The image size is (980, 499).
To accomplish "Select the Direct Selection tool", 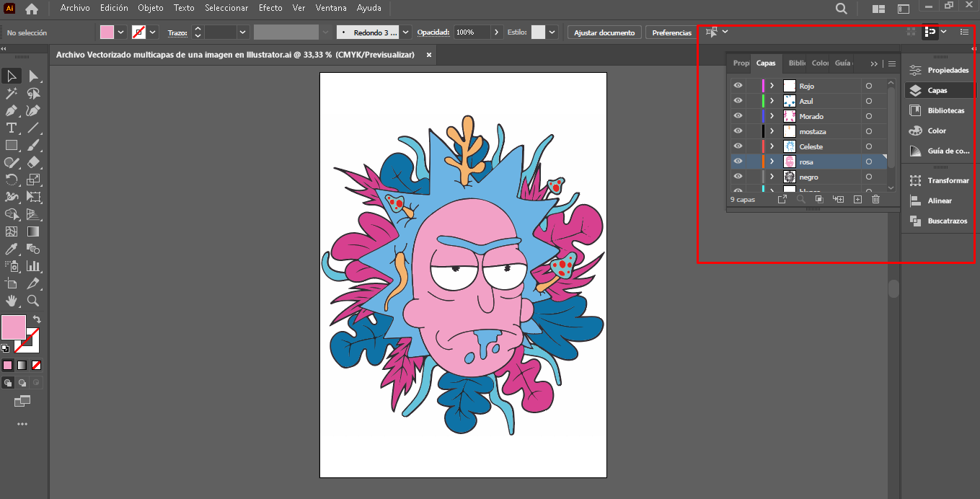I will pyautogui.click(x=33, y=76).
